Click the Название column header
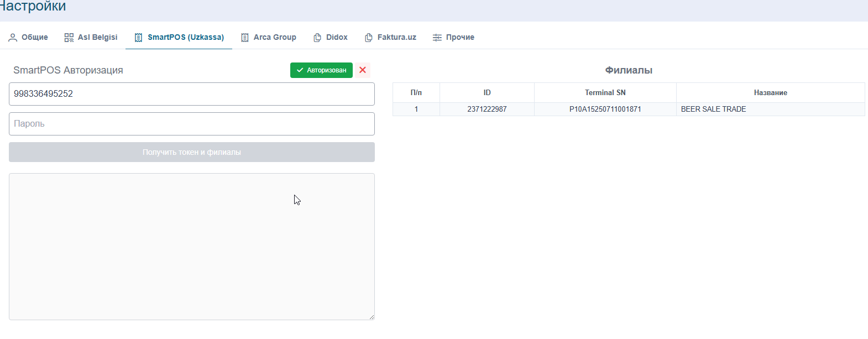Image resolution: width=868 pixels, height=339 pixels. tap(770, 93)
